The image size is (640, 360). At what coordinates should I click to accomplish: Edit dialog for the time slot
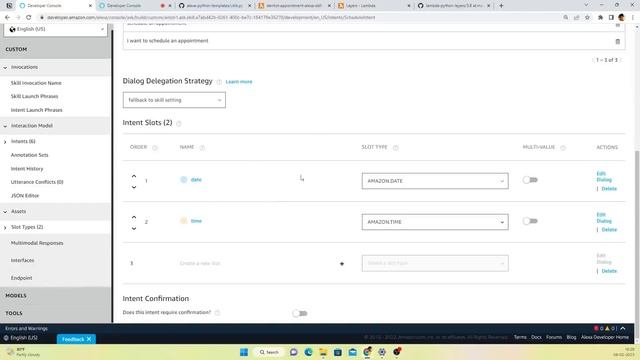[x=604, y=218]
